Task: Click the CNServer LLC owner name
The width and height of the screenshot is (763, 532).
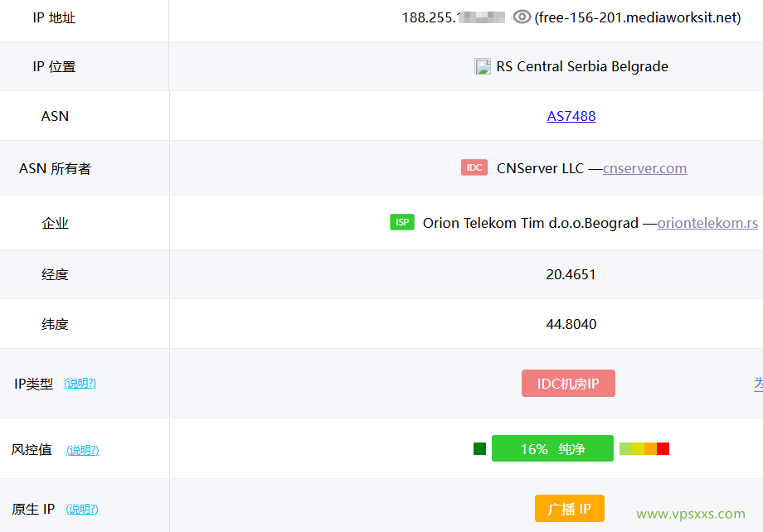Action: click(x=540, y=168)
